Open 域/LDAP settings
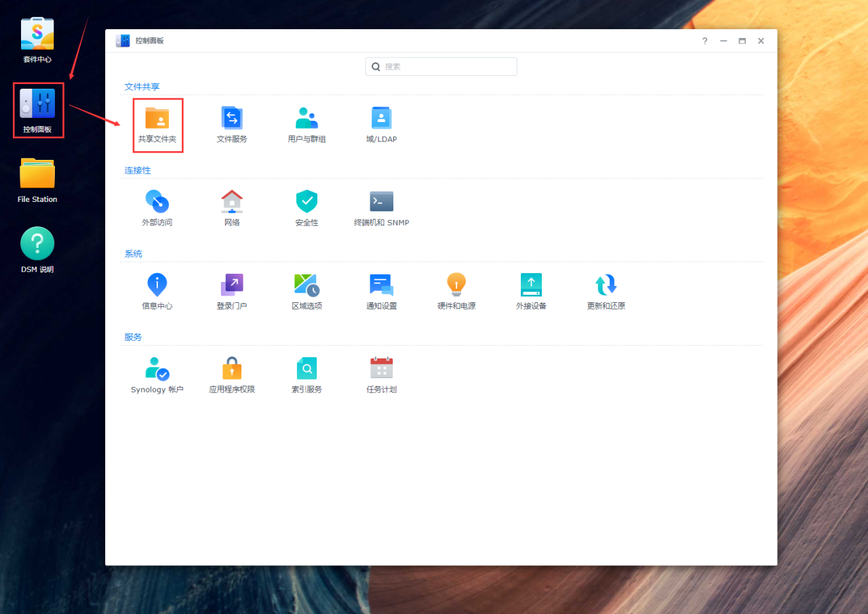 (381, 119)
